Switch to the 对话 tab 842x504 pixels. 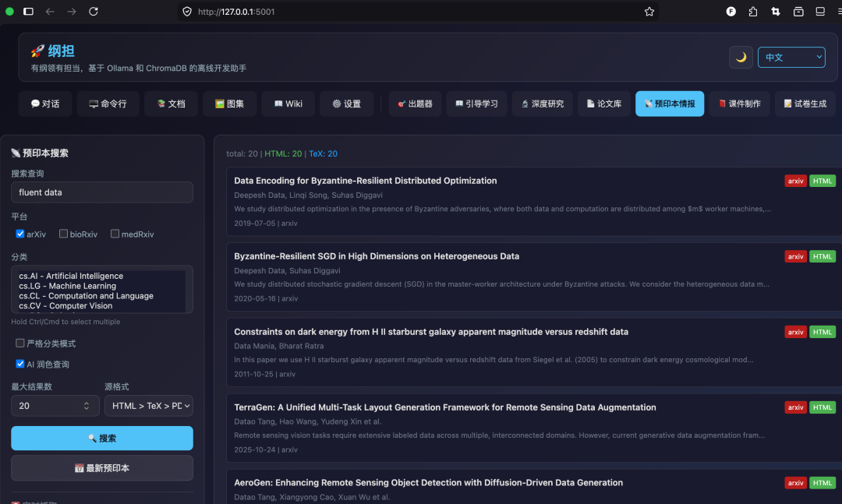coord(46,104)
